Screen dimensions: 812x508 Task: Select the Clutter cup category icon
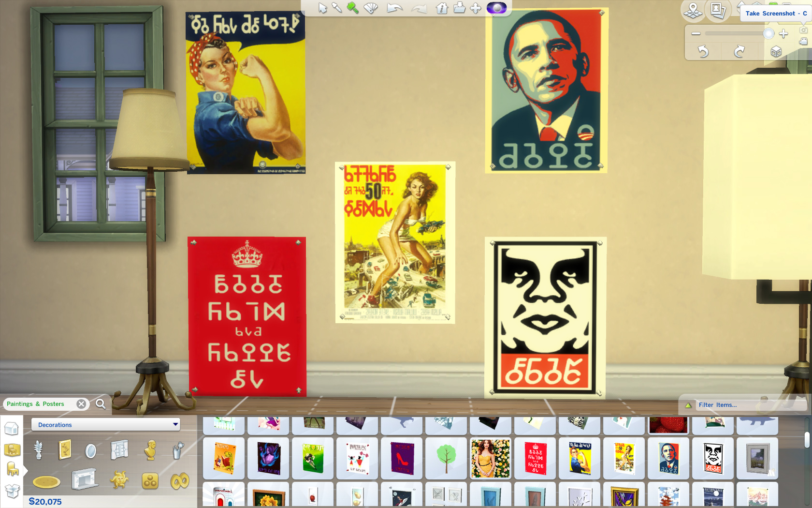click(178, 450)
